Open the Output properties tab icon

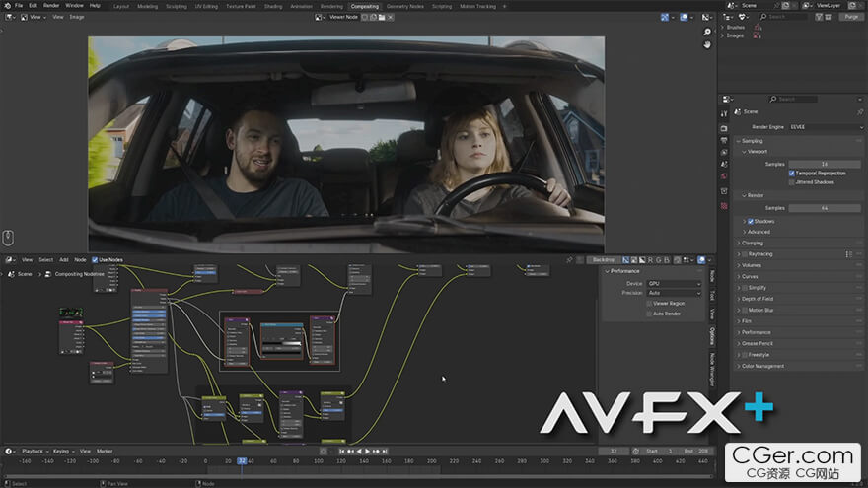tap(724, 141)
